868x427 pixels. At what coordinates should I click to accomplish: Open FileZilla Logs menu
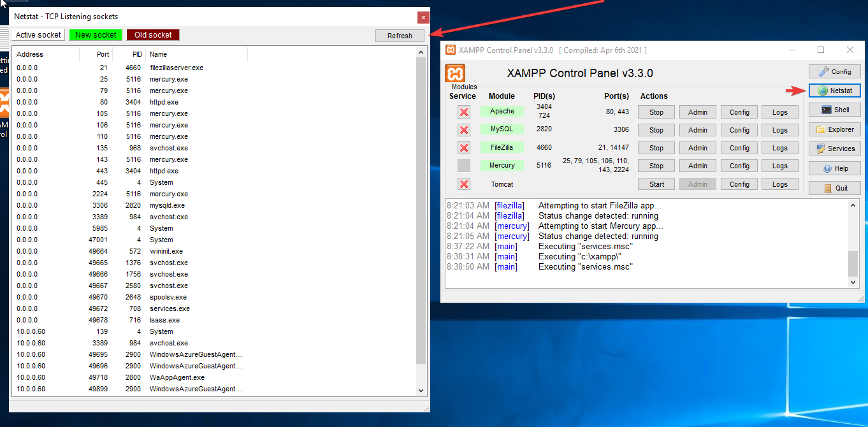780,148
